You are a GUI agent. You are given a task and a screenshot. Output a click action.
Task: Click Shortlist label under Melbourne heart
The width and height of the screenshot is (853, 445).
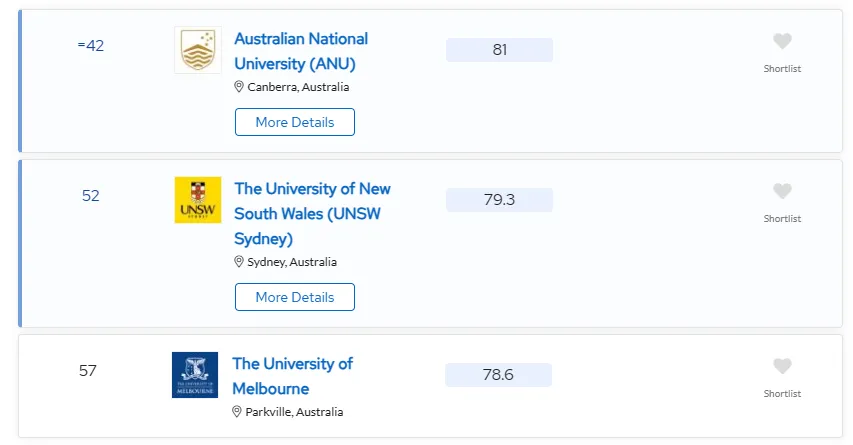point(782,394)
